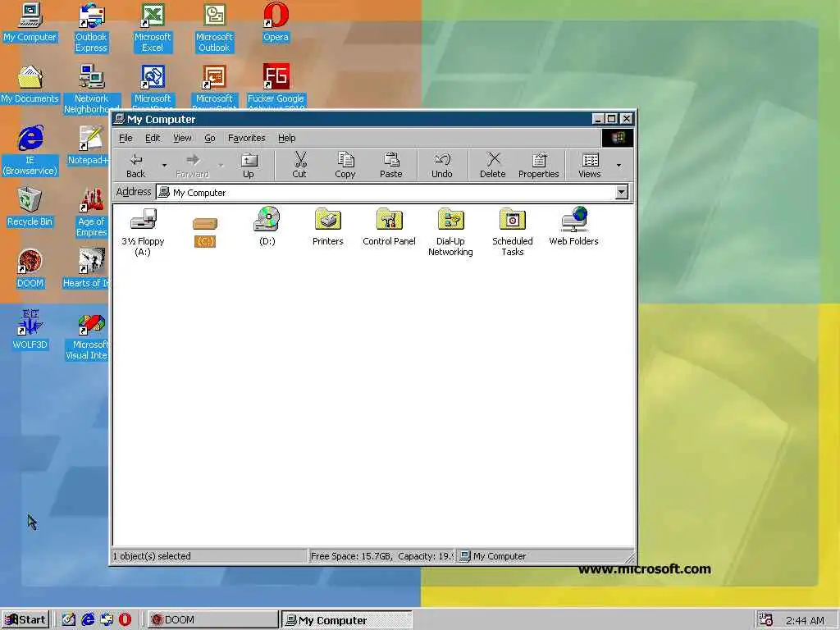This screenshot has width=840, height=630.
Task: Select the IE (Browservice) desktop icon
Action: pyautogui.click(x=30, y=151)
